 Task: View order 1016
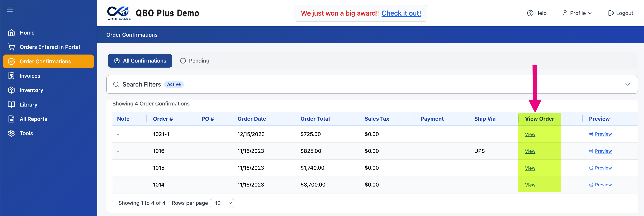(x=530, y=151)
